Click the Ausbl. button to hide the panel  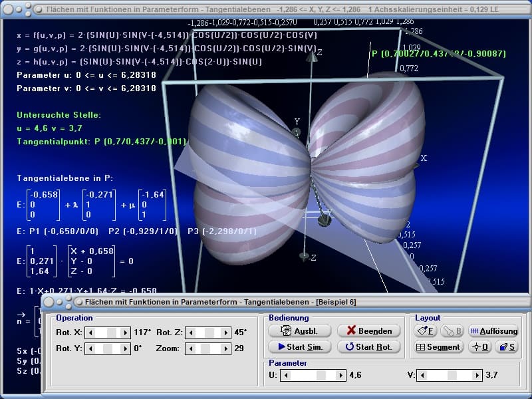pos(300,331)
